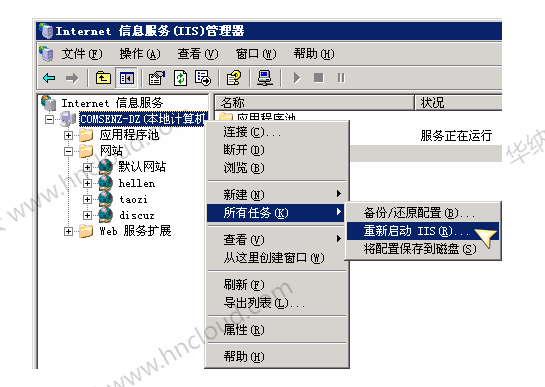Screen dimensions: 545x387
Task: Open the 新建(N) submenu
Action: tap(277, 194)
